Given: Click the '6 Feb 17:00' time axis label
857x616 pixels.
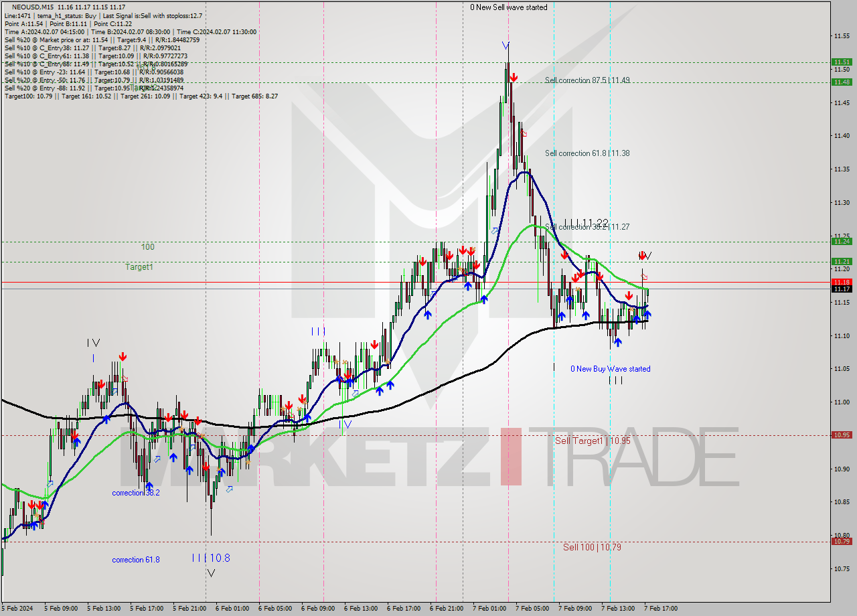Looking at the screenshot, I should (404, 609).
